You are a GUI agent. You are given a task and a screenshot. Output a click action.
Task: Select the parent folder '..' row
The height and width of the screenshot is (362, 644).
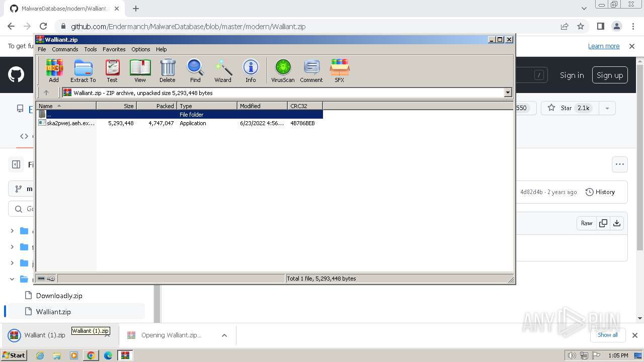click(x=180, y=115)
